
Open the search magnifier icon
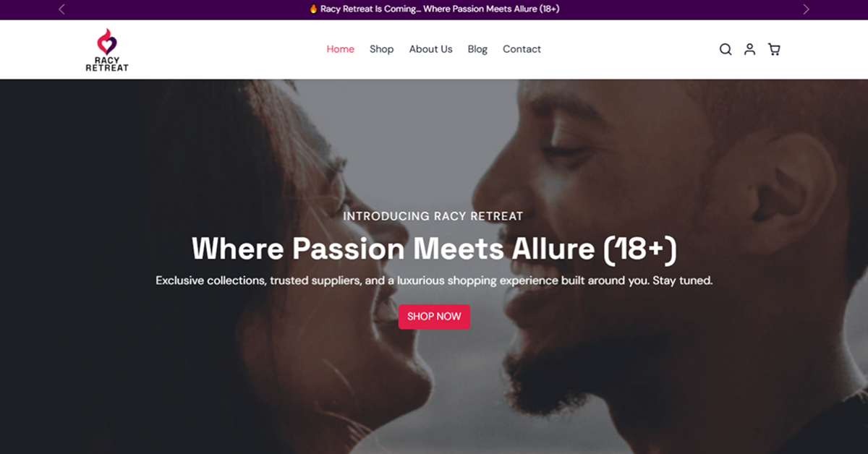pyautogui.click(x=726, y=49)
